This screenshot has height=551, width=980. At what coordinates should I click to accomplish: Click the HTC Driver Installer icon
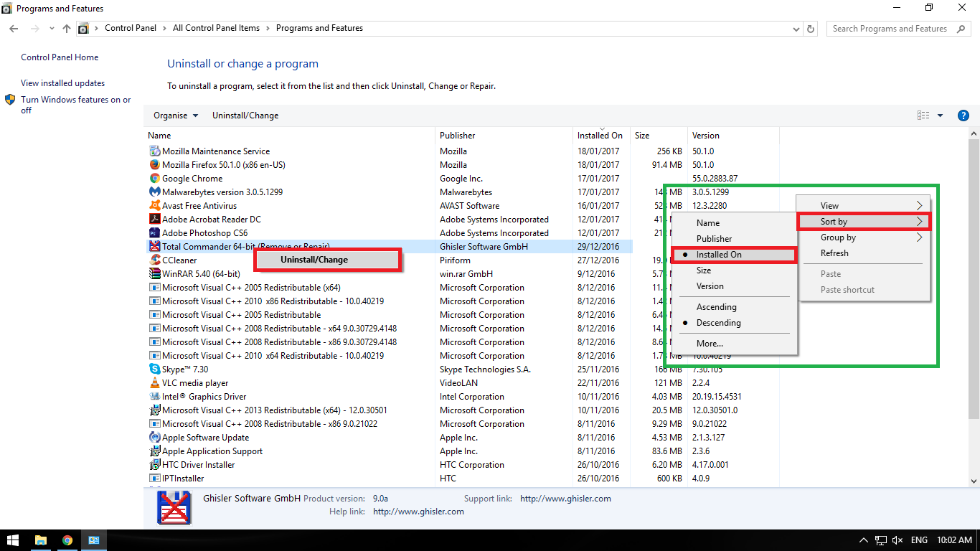point(154,465)
